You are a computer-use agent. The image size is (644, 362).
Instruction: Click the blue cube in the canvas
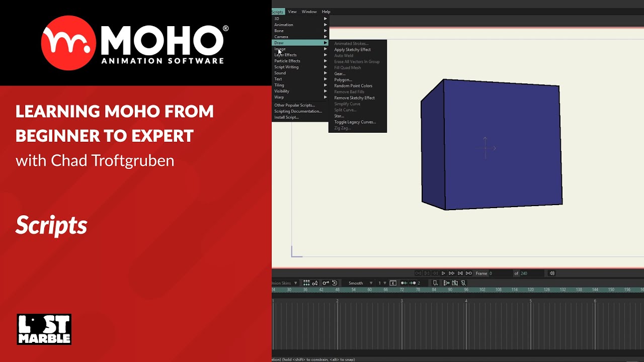click(x=492, y=144)
